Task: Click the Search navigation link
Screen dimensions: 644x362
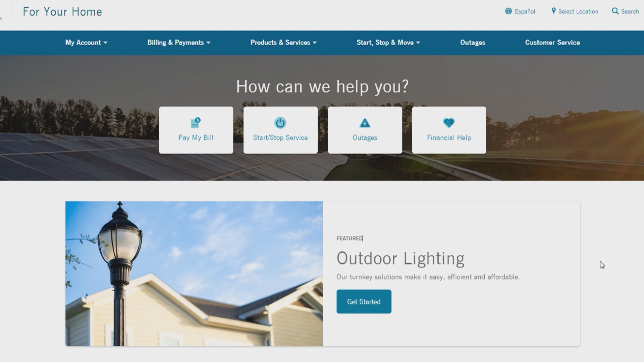Action: pos(626,11)
